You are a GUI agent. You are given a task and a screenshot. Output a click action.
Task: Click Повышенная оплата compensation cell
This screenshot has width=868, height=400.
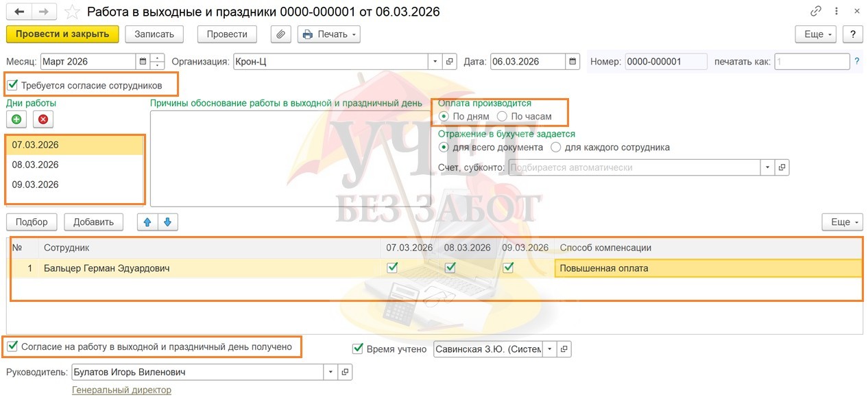coord(708,268)
